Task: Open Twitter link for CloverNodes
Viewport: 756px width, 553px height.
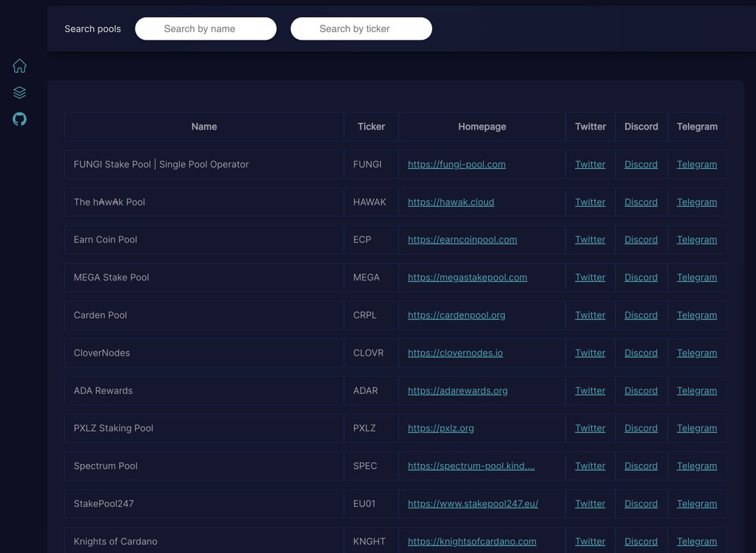Action: [x=590, y=353]
